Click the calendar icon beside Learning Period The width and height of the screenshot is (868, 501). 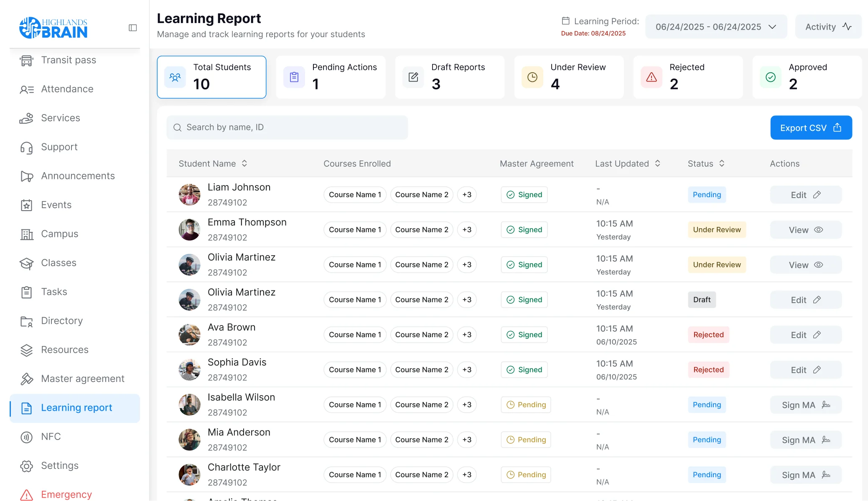coord(566,21)
